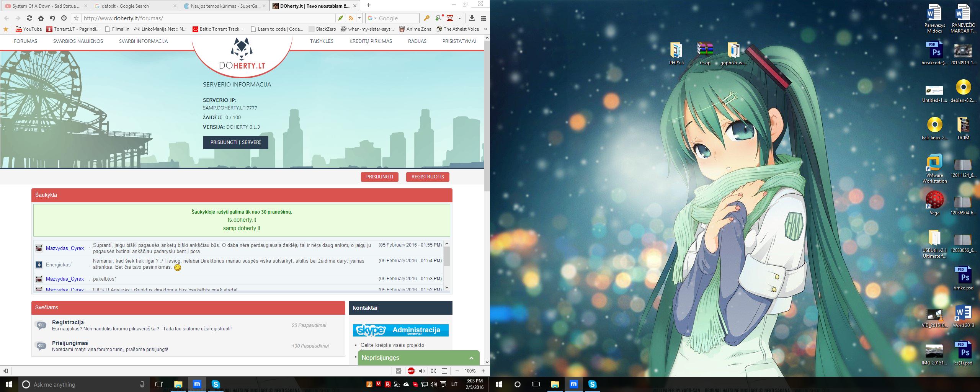Viewport: 980px width, 392px height.
Task: Click the red PRISIJUNGTI login button
Action: 379,177
